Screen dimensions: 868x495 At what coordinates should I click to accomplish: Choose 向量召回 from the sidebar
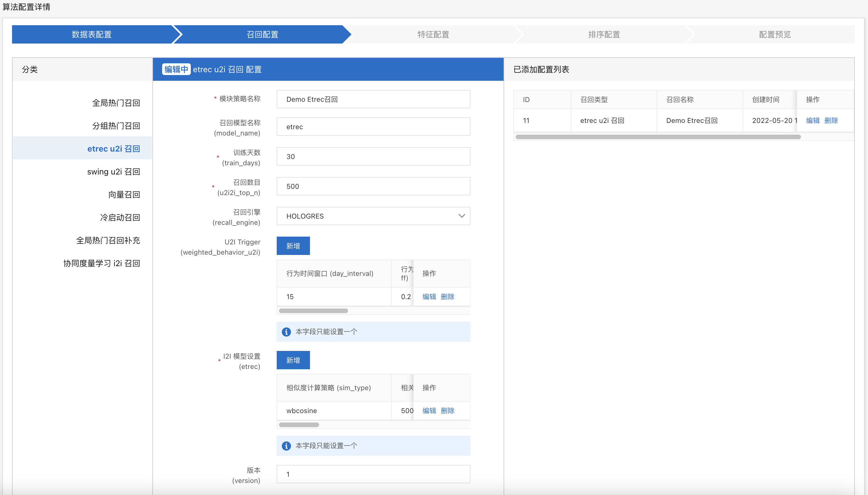tap(124, 195)
